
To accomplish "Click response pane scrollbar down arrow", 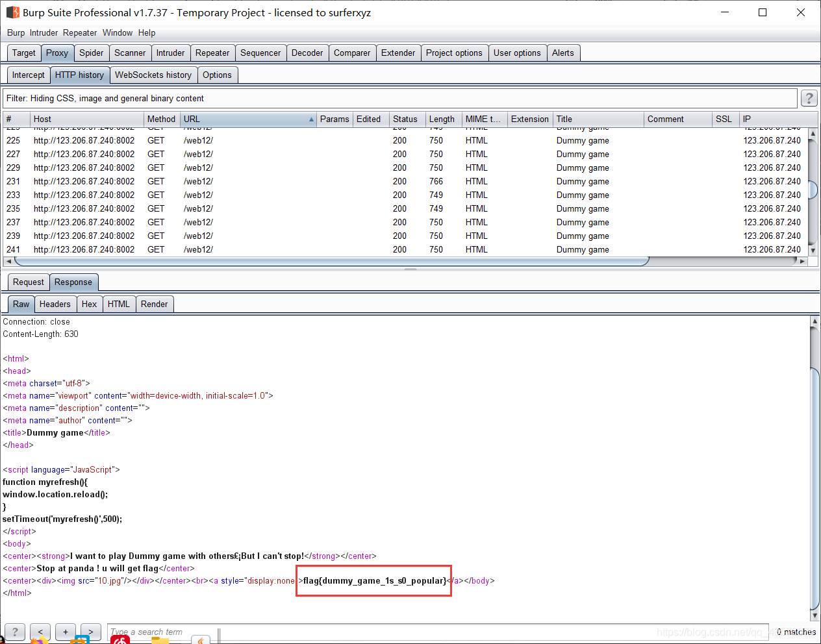I will pos(815,615).
